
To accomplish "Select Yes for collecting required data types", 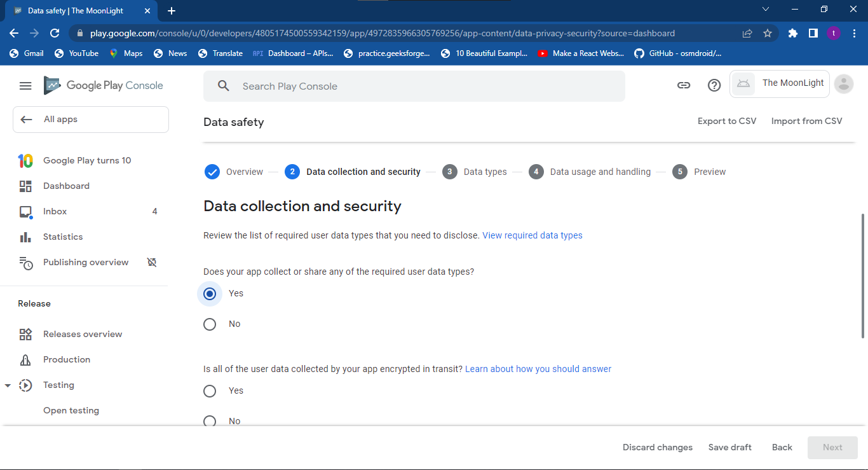I will [210, 294].
